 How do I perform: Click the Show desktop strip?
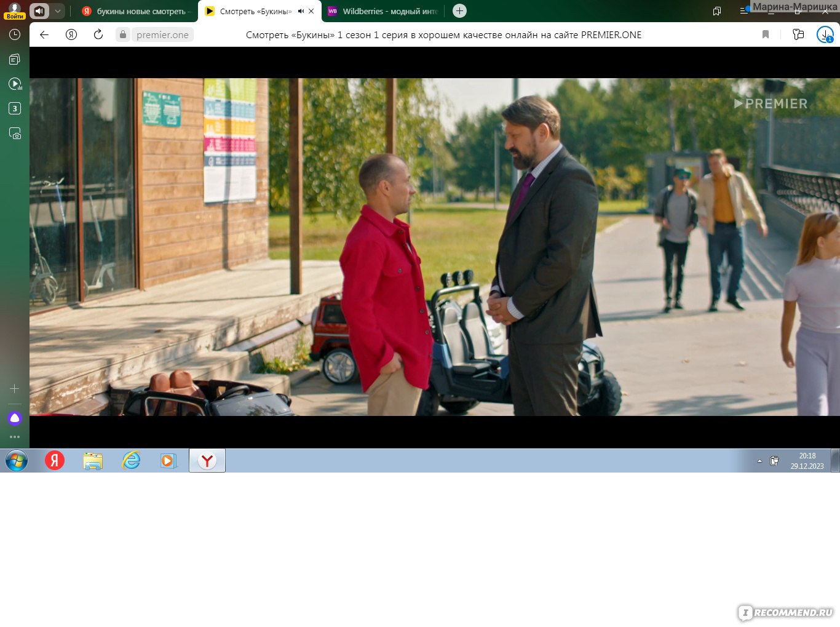835,460
